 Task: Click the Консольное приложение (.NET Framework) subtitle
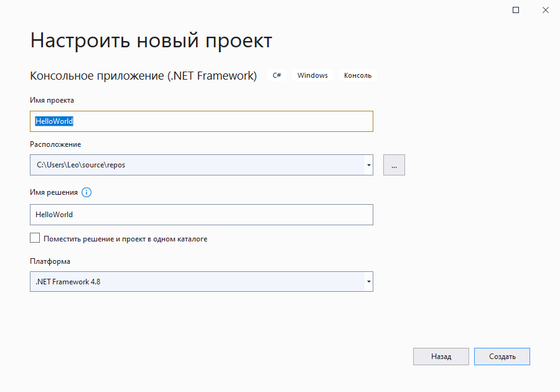click(x=143, y=76)
